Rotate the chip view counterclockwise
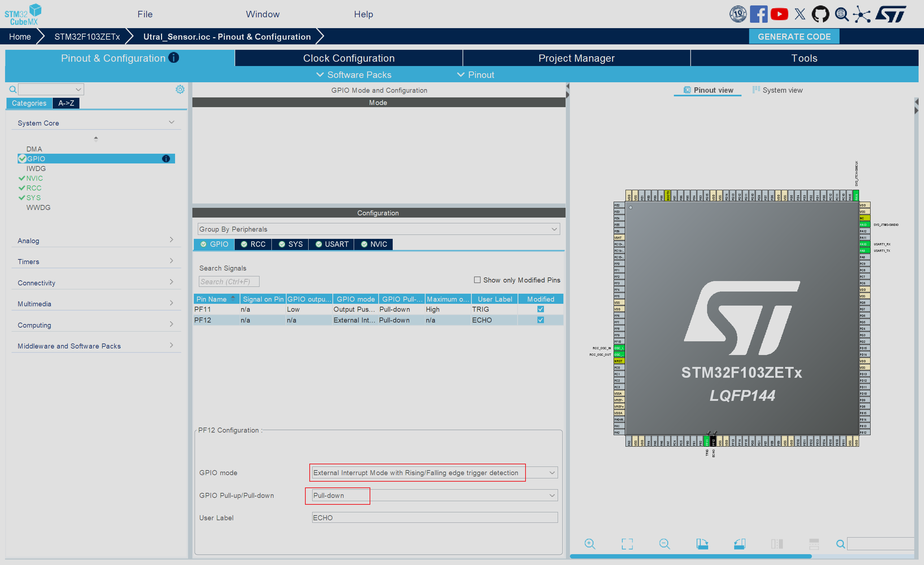Viewport: 924px width, 565px height. tap(740, 544)
